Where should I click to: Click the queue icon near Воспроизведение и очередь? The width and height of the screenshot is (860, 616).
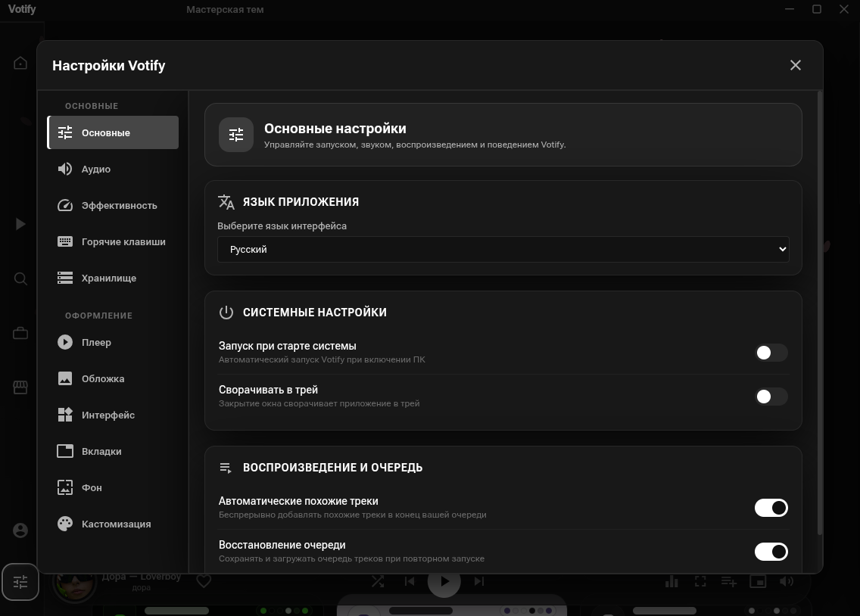[x=226, y=468]
